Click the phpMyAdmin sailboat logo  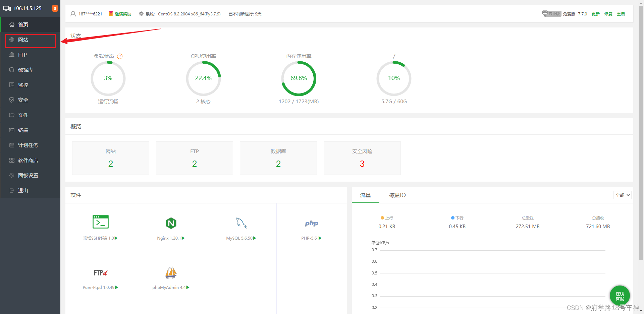(x=171, y=272)
